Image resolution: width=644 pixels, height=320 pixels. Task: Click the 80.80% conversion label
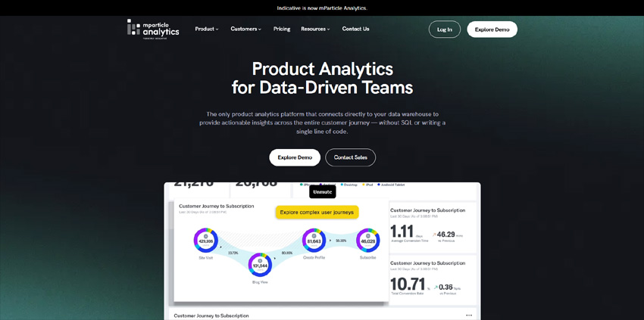pos(286,253)
